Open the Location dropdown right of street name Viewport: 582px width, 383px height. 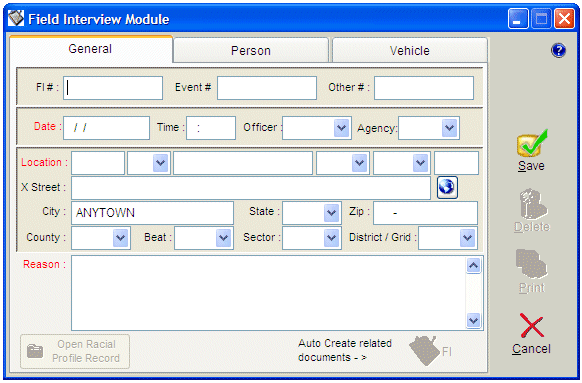click(359, 163)
